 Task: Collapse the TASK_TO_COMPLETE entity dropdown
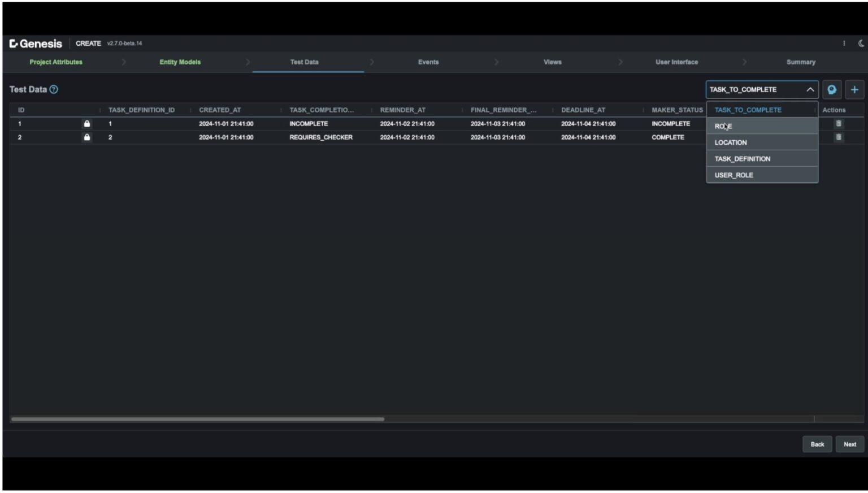point(810,89)
